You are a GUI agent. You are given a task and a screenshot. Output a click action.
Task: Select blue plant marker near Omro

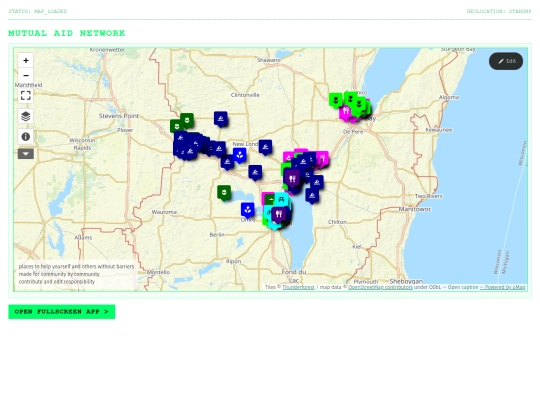[x=247, y=210]
